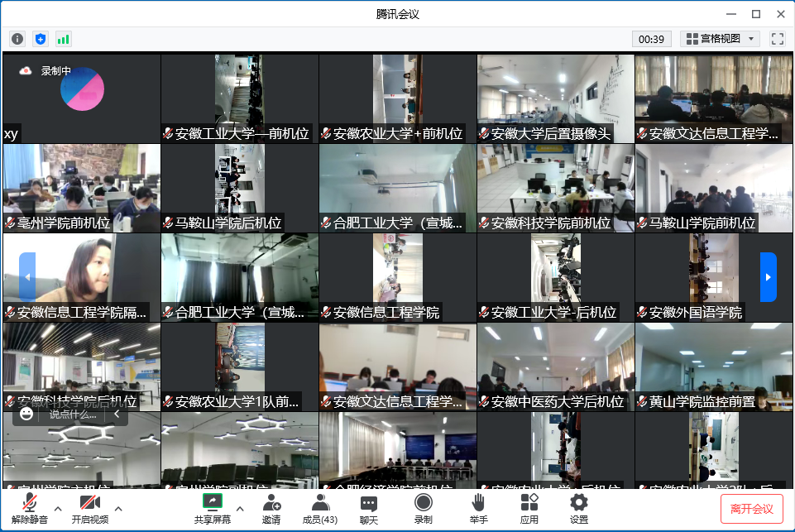Image resolution: width=795 pixels, height=532 pixels.
Task: Maximize the 腾讯会议 window
Action: click(x=756, y=14)
